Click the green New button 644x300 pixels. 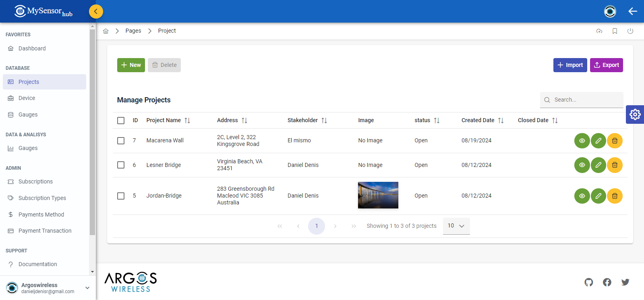(x=131, y=65)
